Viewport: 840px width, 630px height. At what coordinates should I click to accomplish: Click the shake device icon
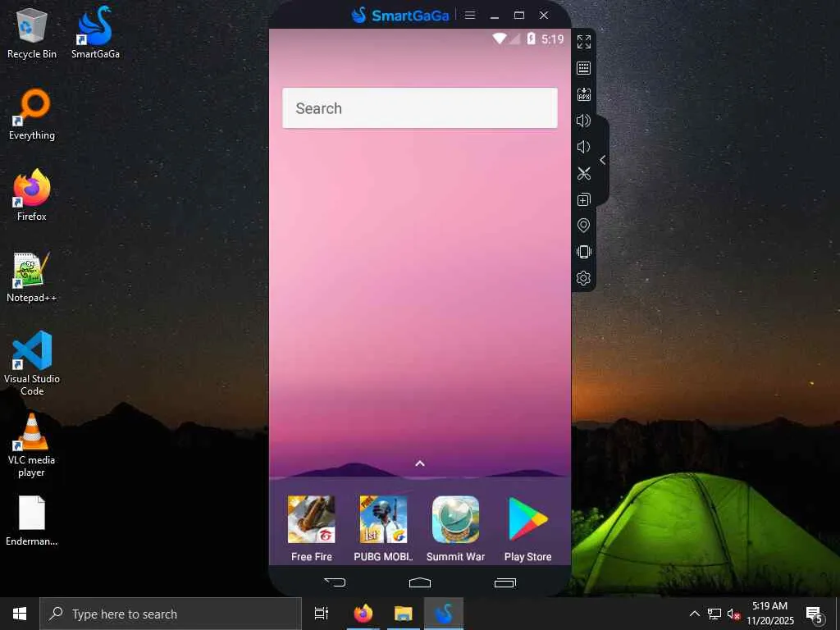[x=584, y=252]
